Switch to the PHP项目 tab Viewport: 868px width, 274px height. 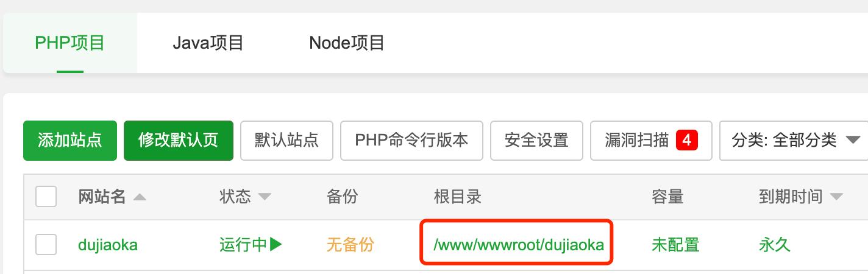(70, 43)
